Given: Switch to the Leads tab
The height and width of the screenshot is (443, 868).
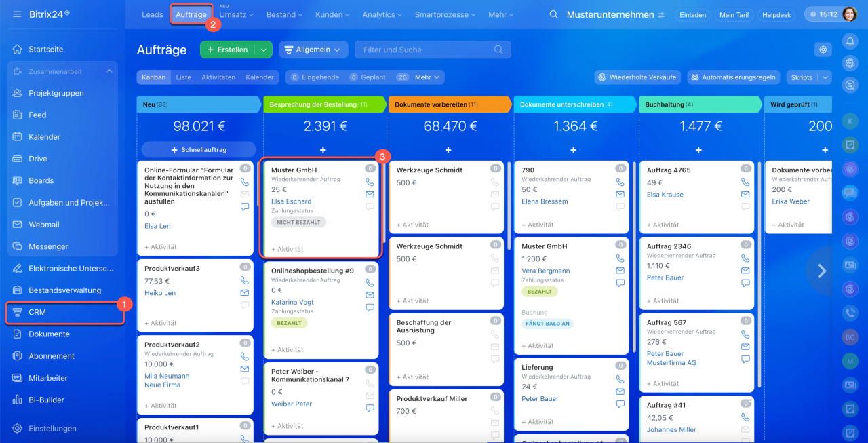Looking at the screenshot, I should coord(153,14).
